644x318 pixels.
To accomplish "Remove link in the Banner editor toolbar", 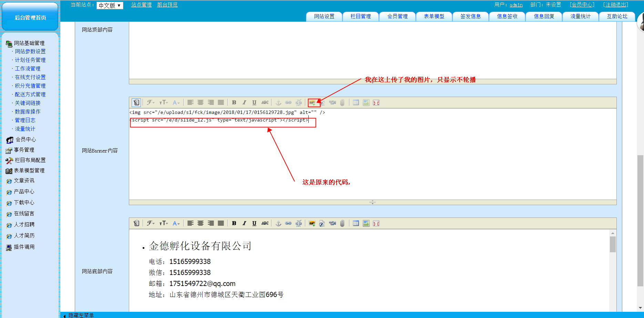I will (x=299, y=103).
